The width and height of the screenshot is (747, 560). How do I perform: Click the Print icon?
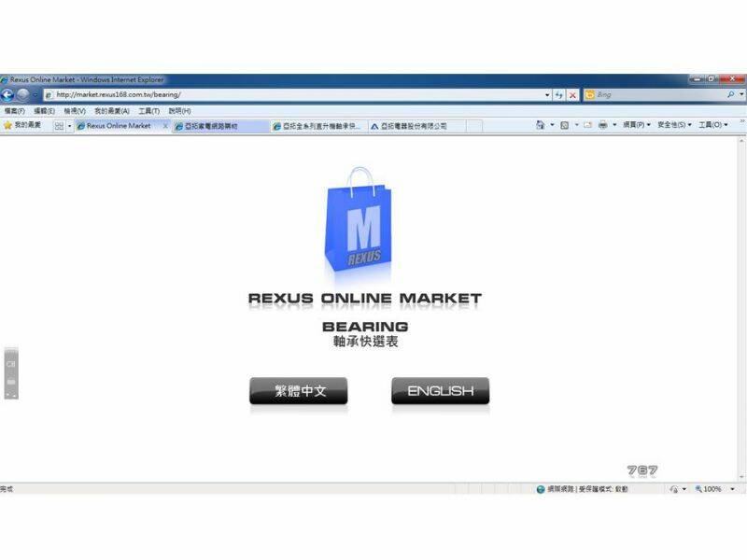[x=602, y=125]
